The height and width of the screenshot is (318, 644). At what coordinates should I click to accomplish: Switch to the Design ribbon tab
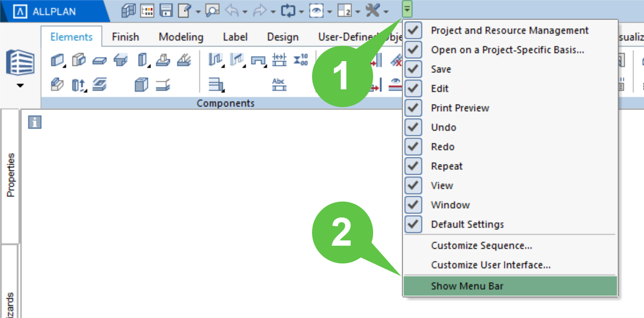(283, 37)
